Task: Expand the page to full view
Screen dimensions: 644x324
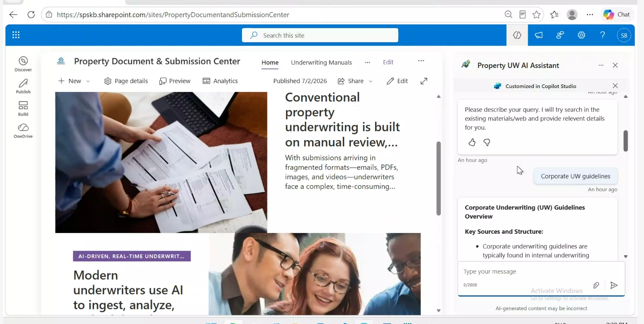Action: tap(424, 81)
